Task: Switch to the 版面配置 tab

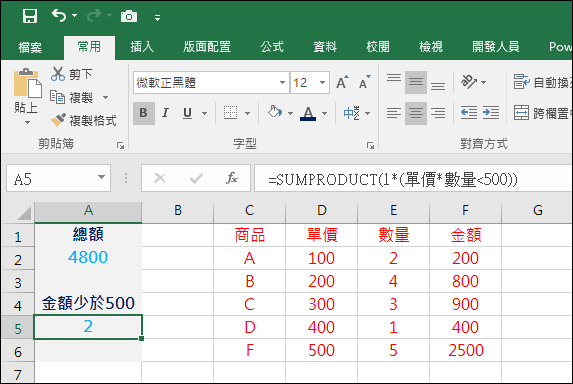Action: click(207, 47)
